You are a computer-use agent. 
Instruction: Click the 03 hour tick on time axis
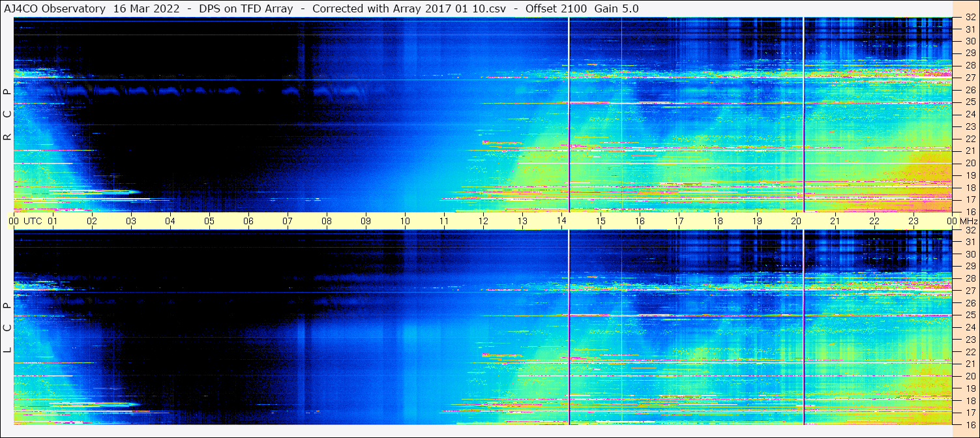(x=131, y=221)
